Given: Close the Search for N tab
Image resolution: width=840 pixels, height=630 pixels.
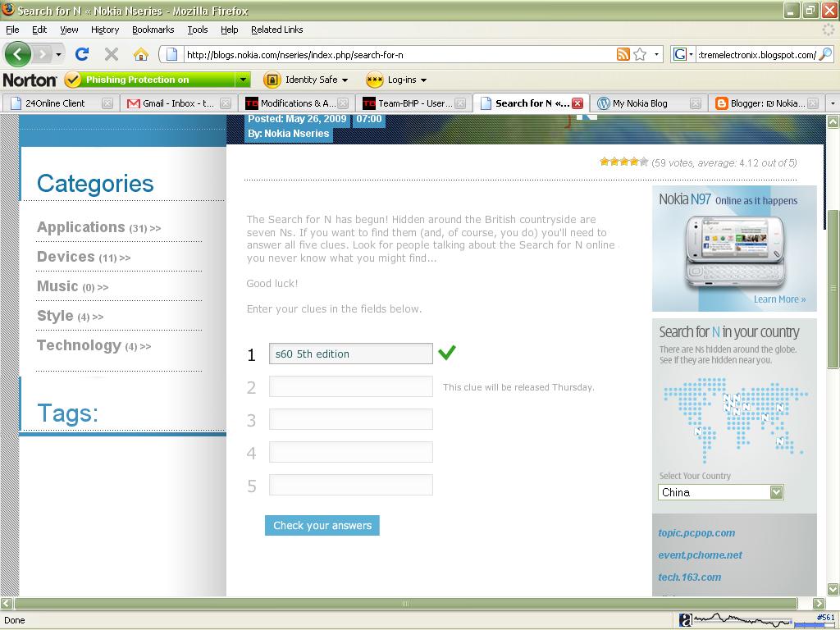Looking at the screenshot, I should tap(577, 103).
